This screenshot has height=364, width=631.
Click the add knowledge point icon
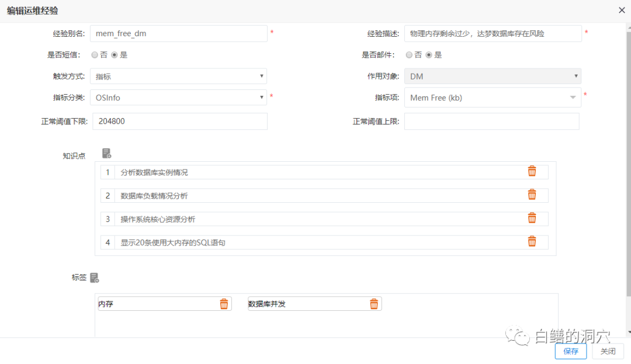(106, 154)
